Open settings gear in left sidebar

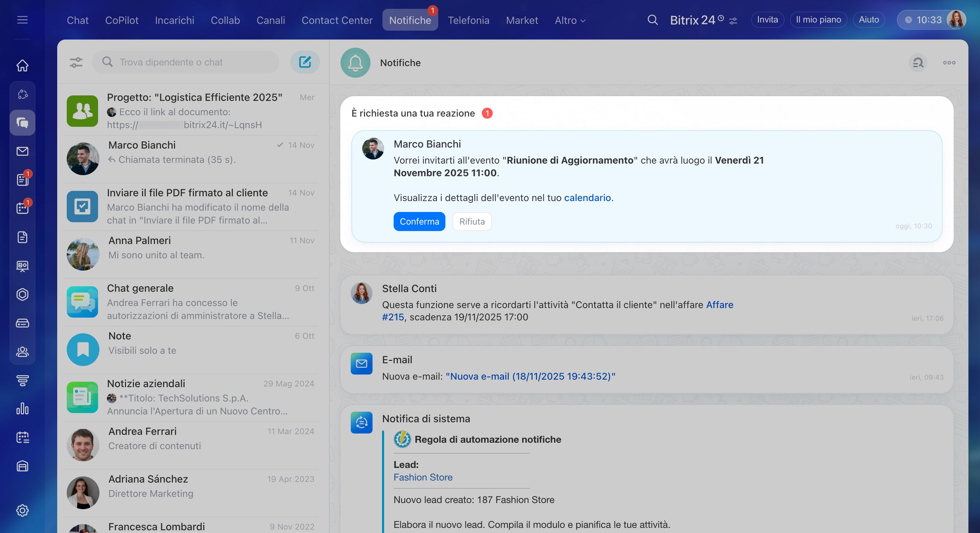(22, 510)
